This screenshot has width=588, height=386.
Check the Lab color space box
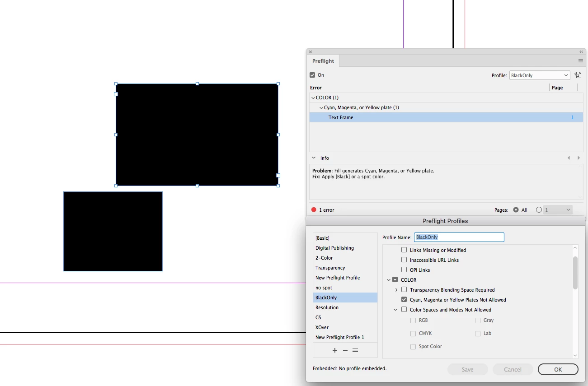pyautogui.click(x=478, y=333)
